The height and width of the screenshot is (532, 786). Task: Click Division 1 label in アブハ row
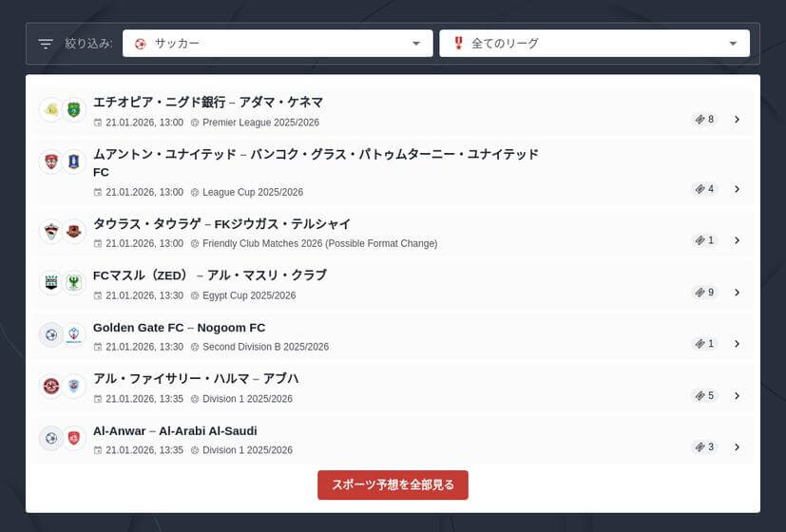point(247,399)
